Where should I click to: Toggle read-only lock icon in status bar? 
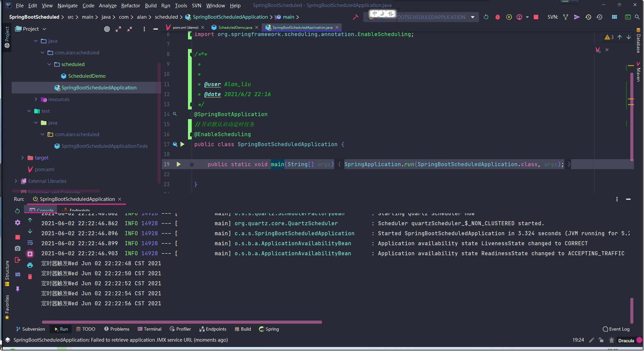601,340
